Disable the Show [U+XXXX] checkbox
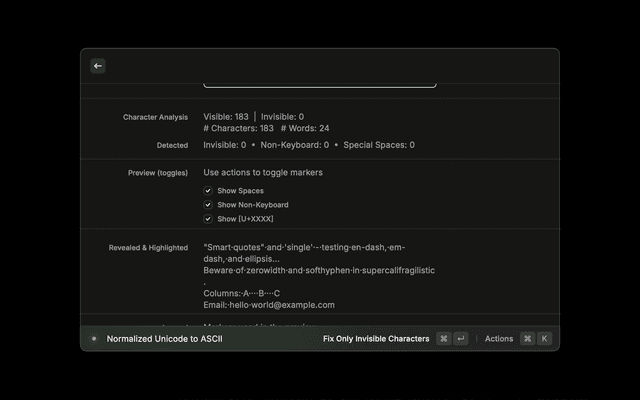This screenshot has width=640, height=400. point(208,218)
